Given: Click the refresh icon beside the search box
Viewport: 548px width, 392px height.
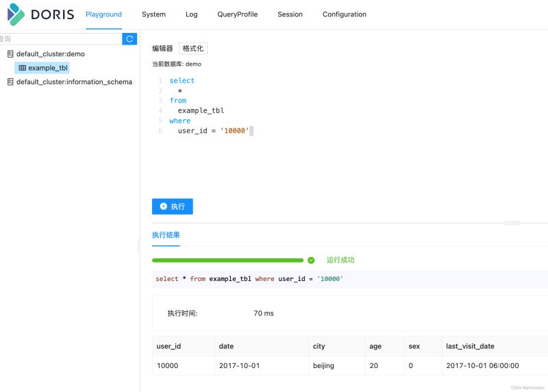Looking at the screenshot, I should [x=129, y=39].
